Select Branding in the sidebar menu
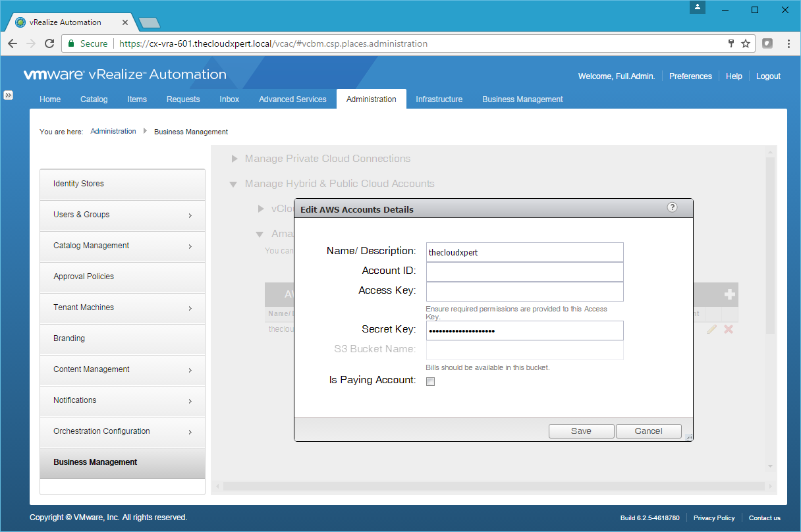Viewport: 801px width, 532px height. click(x=123, y=338)
